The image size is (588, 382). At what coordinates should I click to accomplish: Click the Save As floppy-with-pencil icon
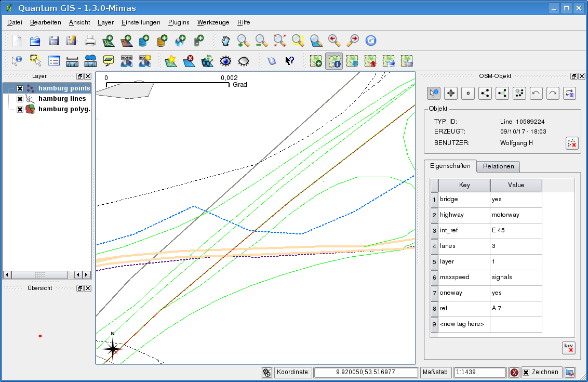71,41
